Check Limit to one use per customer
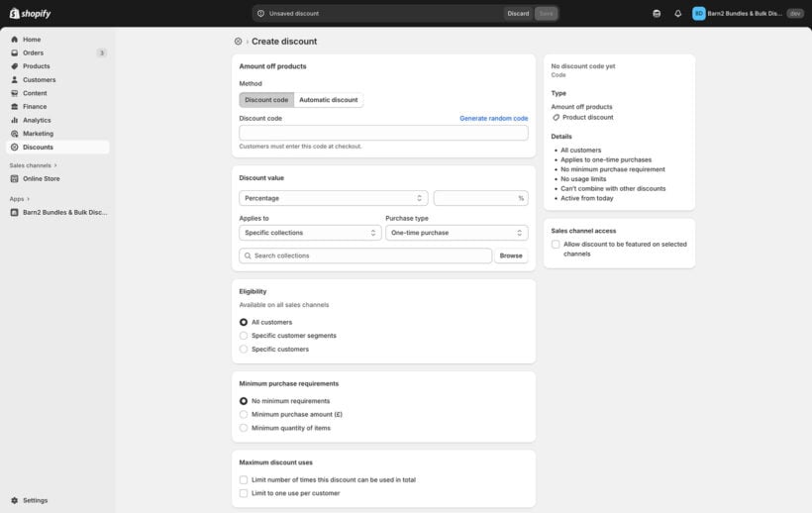Screen dimensions: 812x513 pos(244,493)
